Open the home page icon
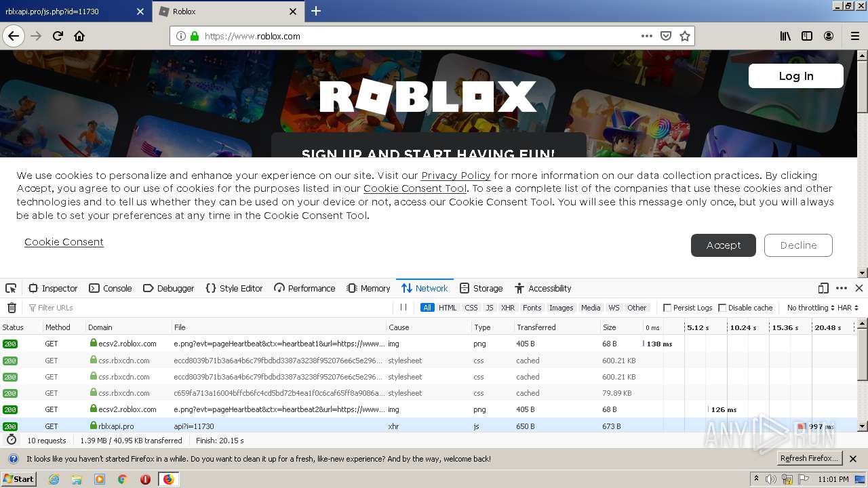 pos(79,36)
